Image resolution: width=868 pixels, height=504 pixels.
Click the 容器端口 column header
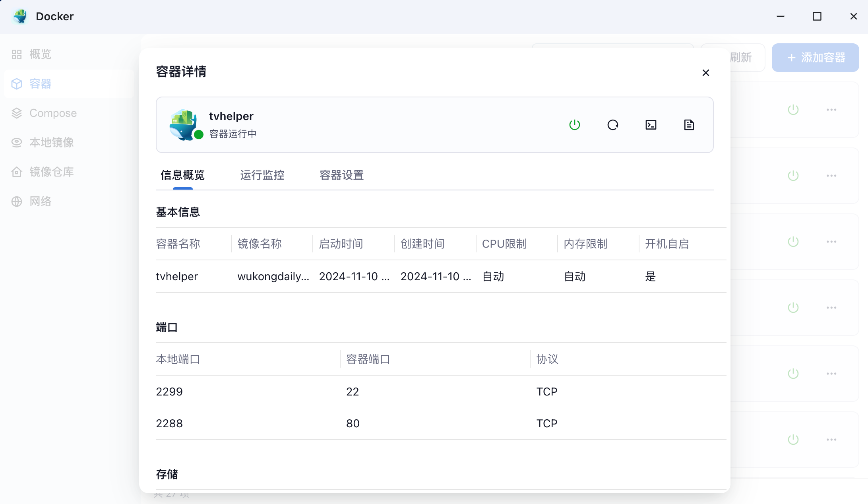[368, 359]
